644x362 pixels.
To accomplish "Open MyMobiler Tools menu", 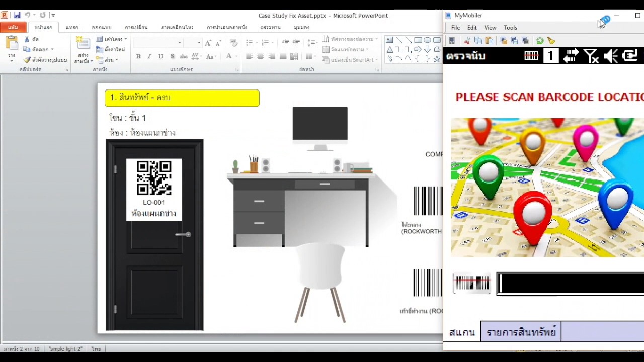I will coord(510,28).
